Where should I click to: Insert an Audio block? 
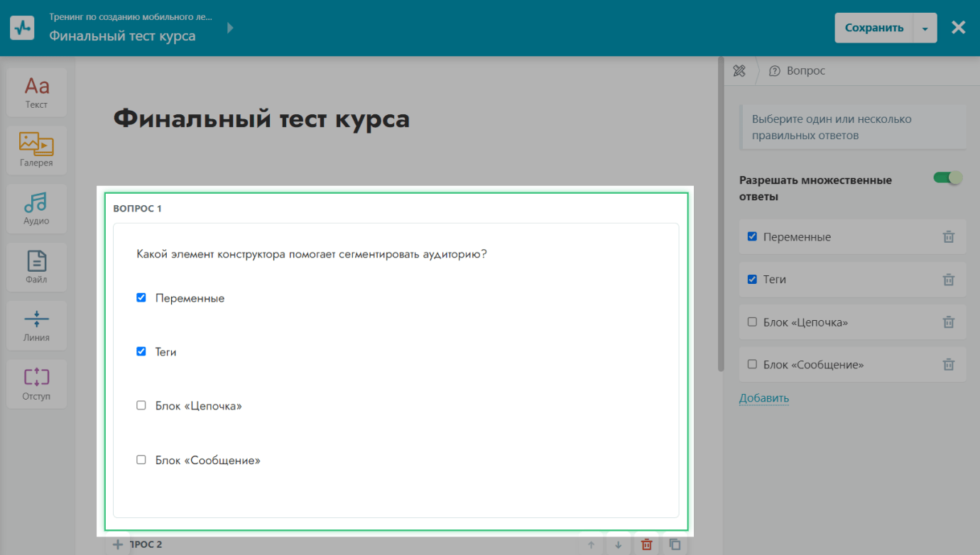pyautogui.click(x=36, y=209)
